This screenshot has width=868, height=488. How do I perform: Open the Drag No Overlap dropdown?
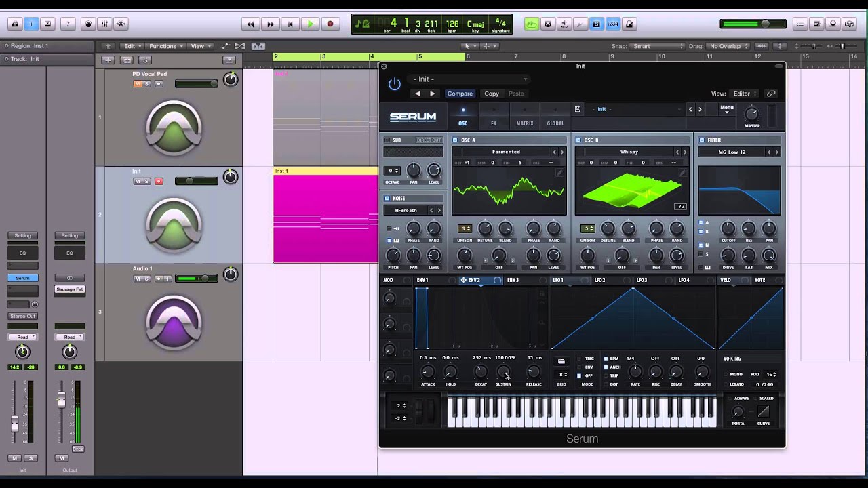coord(728,46)
